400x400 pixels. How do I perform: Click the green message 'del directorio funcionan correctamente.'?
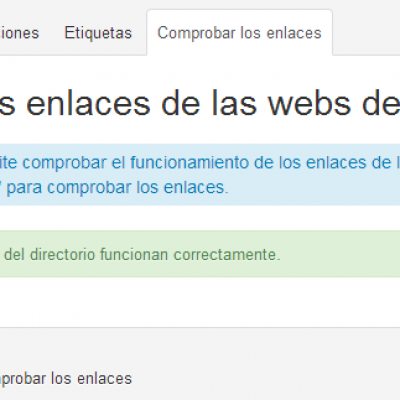[142, 255]
